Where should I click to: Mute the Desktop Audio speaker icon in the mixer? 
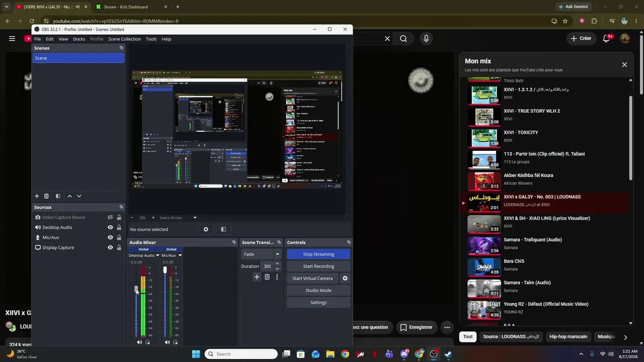(139, 342)
